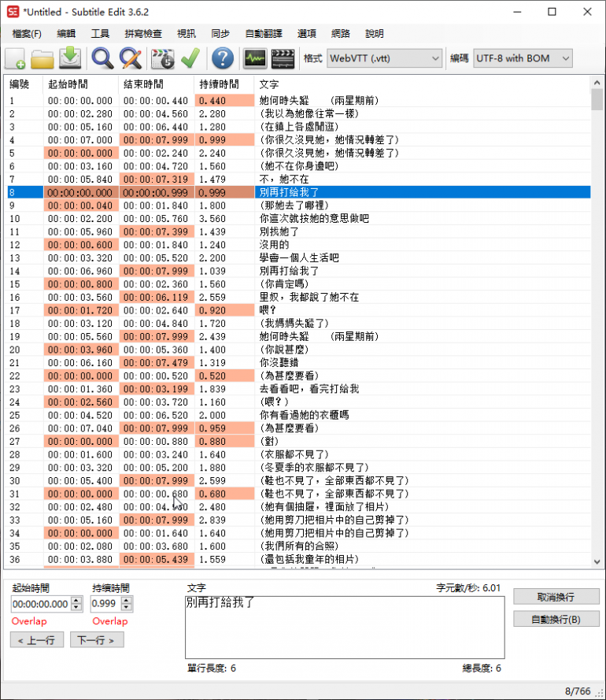Open the 說明 menu
This screenshot has width=606, height=700.
point(375,34)
